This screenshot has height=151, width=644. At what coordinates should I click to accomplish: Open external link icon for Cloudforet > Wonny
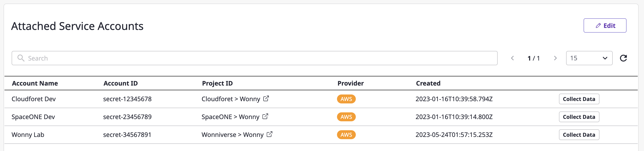pyautogui.click(x=266, y=99)
